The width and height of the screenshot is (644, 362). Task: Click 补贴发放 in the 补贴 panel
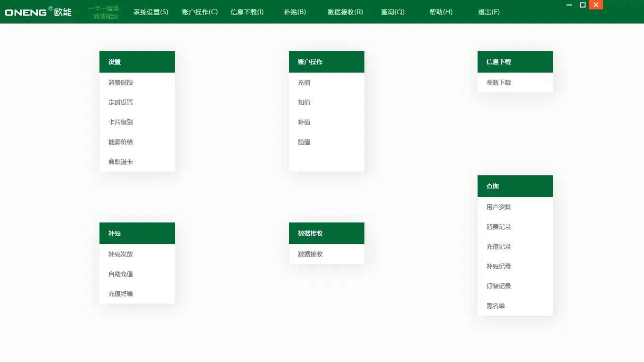(120, 254)
